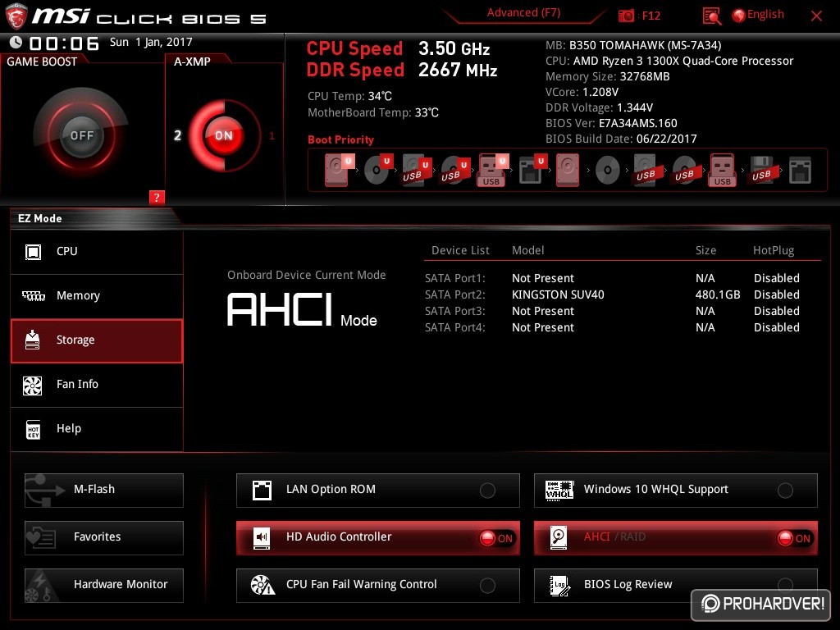
Task: Click the screenshot camera F12 icon
Action: [626, 16]
